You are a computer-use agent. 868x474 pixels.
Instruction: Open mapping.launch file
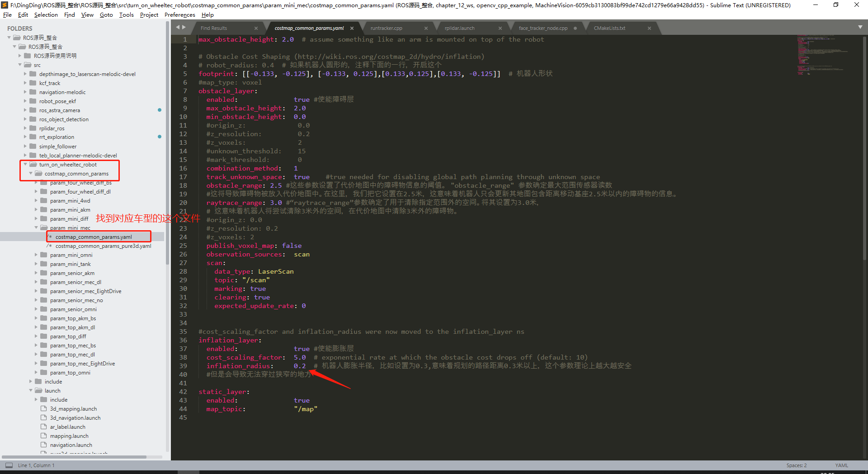[x=69, y=436]
